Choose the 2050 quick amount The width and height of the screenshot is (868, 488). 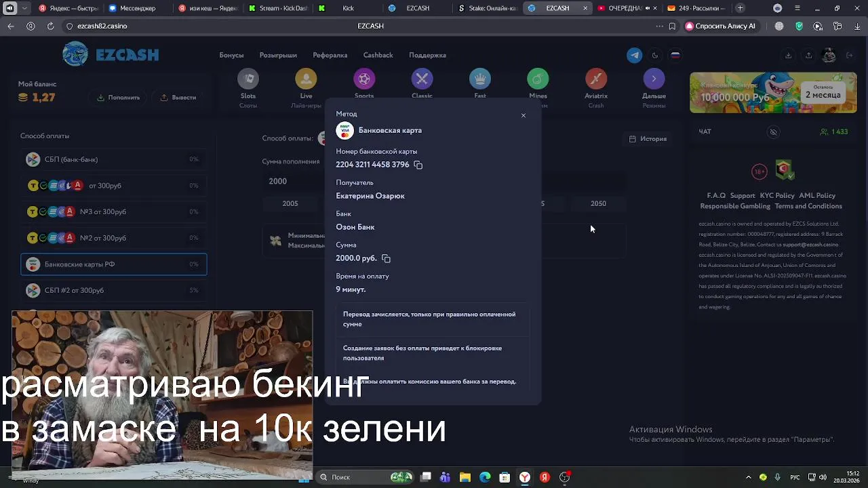598,203
